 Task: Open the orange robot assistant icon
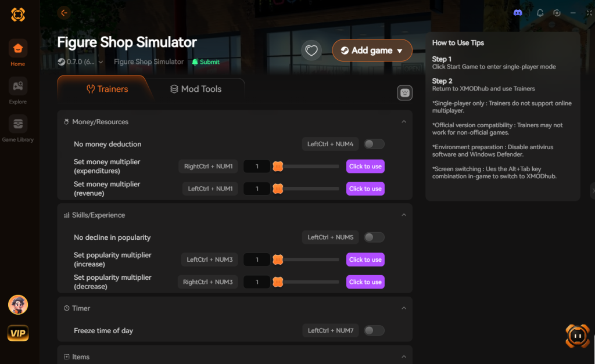click(578, 336)
